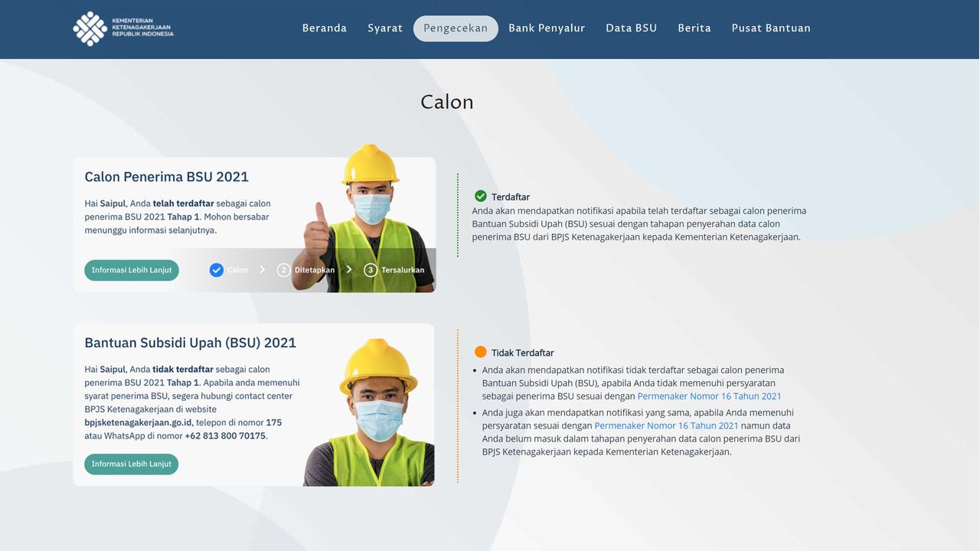
Task: Select step 3 Tersalurkan circle icon
Action: click(x=371, y=269)
